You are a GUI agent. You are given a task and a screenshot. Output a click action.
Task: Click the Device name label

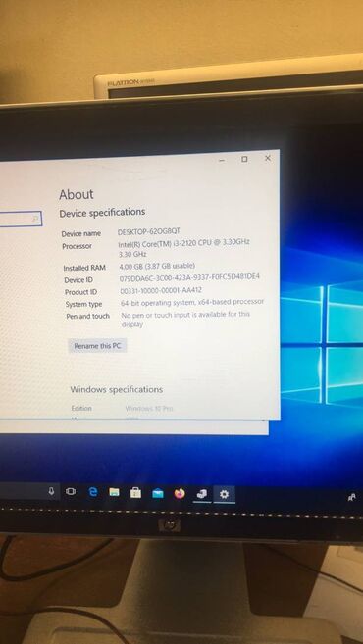81,233
